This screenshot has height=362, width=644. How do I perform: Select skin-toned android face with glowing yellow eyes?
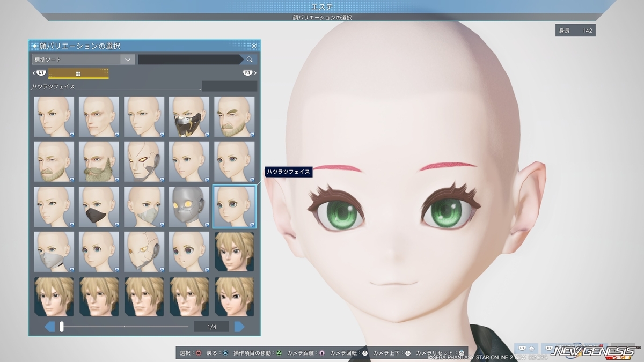(x=144, y=161)
